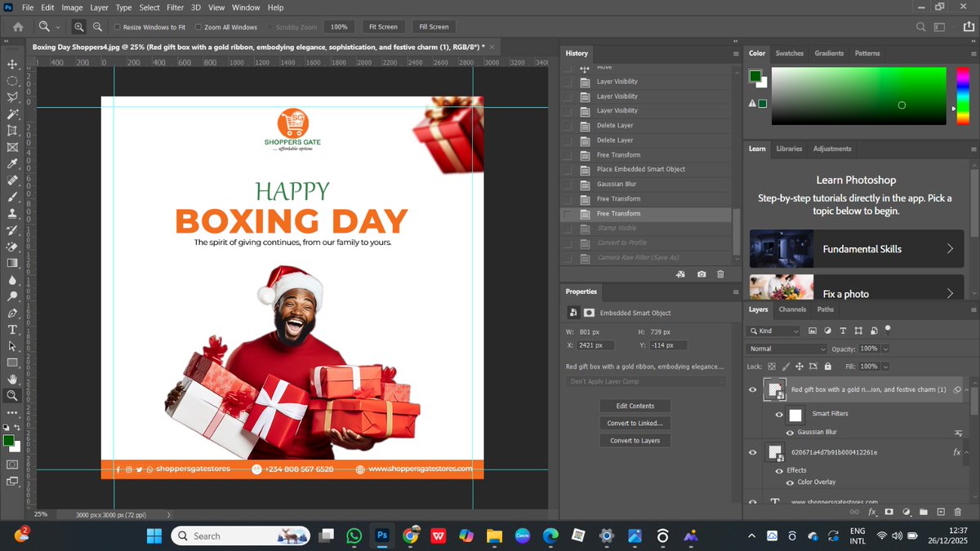Switch to the Channels tab
The width and height of the screenshot is (980, 551).
[x=792, y=309]
